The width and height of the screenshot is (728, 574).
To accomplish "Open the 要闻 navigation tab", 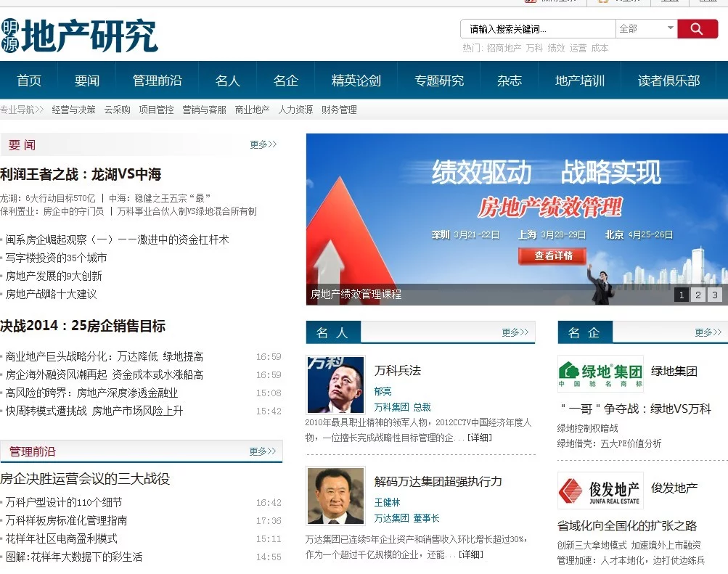I will pos(87,81).
